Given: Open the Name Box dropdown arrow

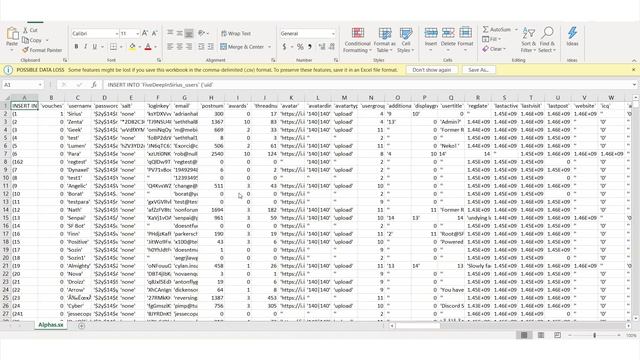Looking at the screenshot, I should 40,85.
